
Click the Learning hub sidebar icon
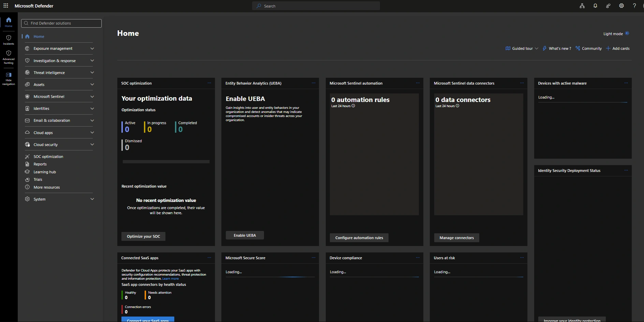tap(27, 172)
